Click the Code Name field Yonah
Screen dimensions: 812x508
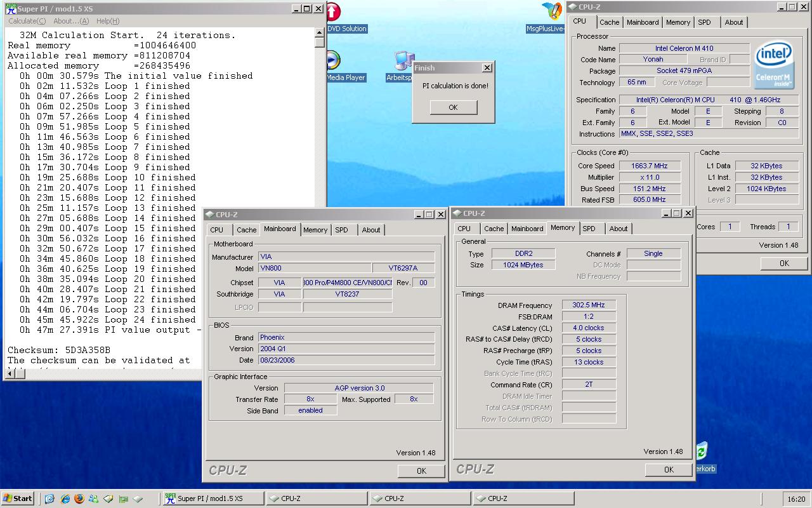(653, 60)
